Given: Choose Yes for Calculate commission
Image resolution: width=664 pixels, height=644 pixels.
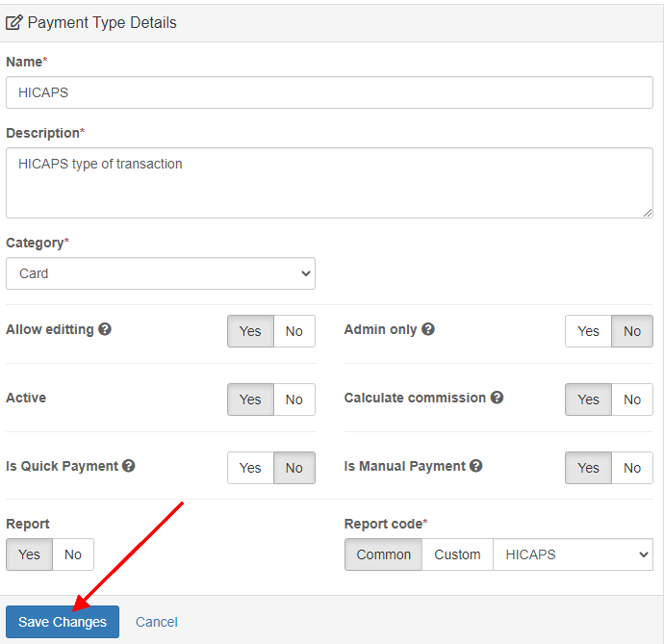Looking at the screenshot, I should (x=588, y=399).
